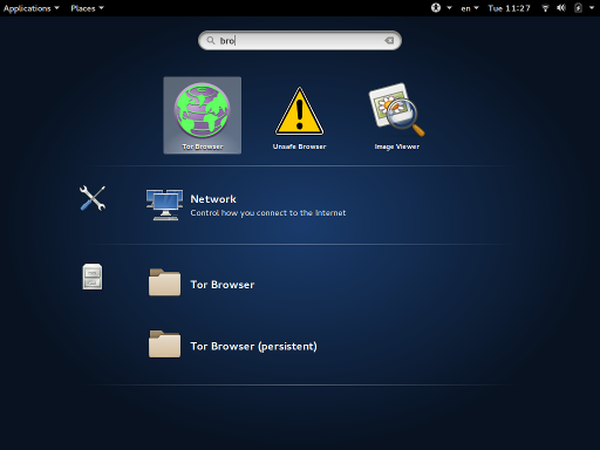Clear search text with the backspace icon
The image size is (600, 450).
pos(388,41)
